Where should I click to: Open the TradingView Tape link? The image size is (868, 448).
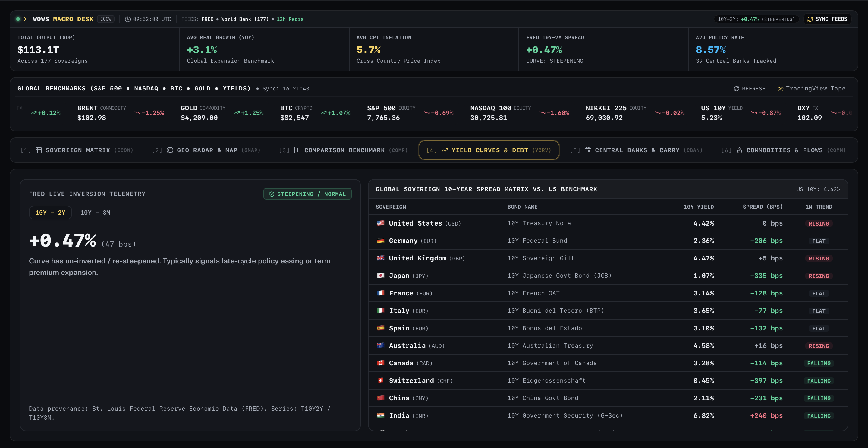(811, 88)
